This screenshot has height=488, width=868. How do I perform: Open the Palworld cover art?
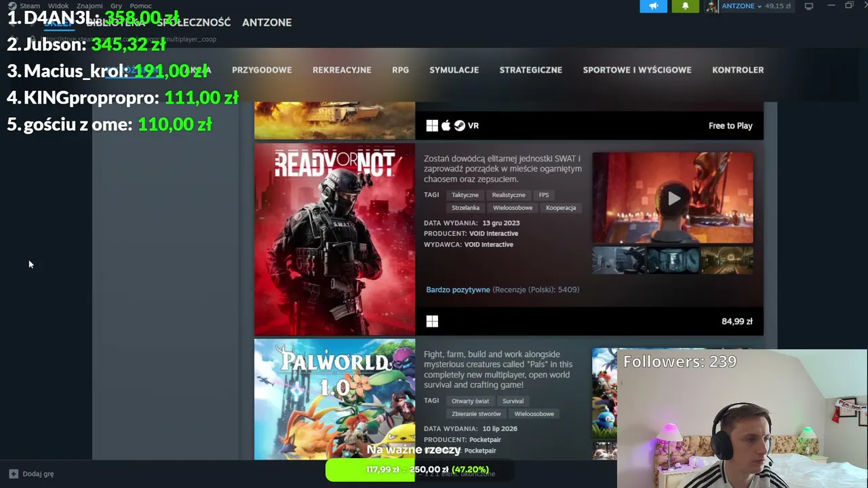click(334, 399)
